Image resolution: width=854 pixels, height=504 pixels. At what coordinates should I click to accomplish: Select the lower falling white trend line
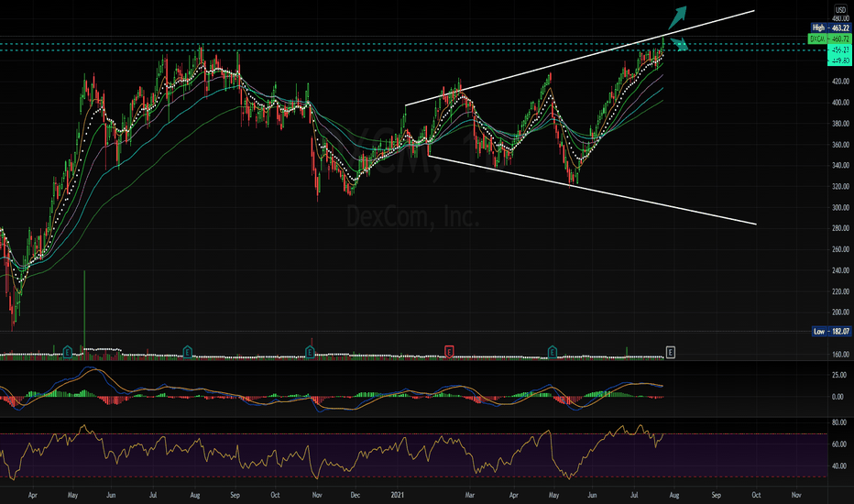point(593,191)
